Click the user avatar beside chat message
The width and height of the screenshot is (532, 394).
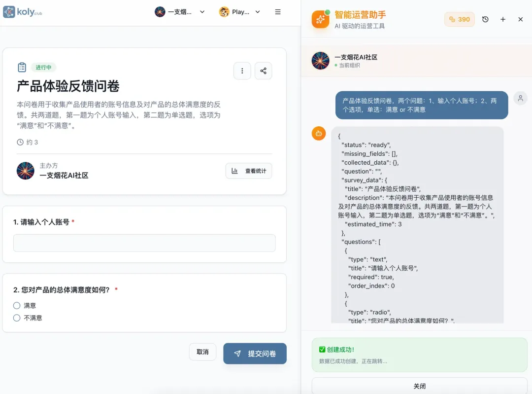520,99
